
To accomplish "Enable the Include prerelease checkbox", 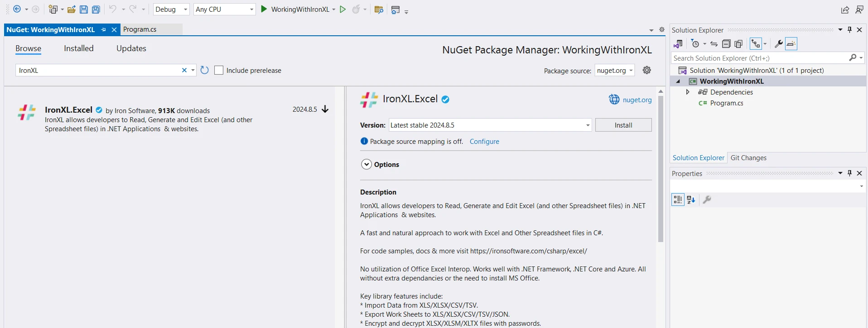I will pos(219,70).
